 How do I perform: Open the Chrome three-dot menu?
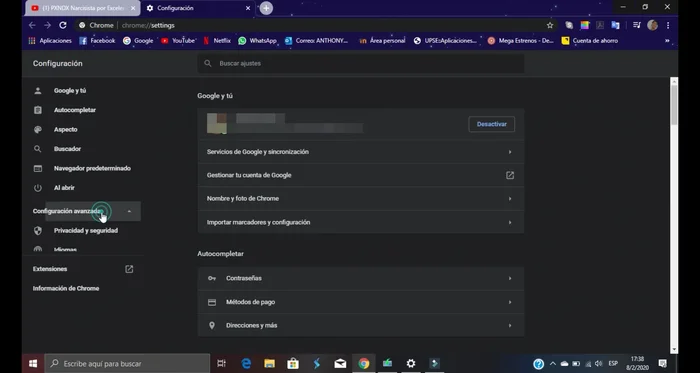point(668,25)
